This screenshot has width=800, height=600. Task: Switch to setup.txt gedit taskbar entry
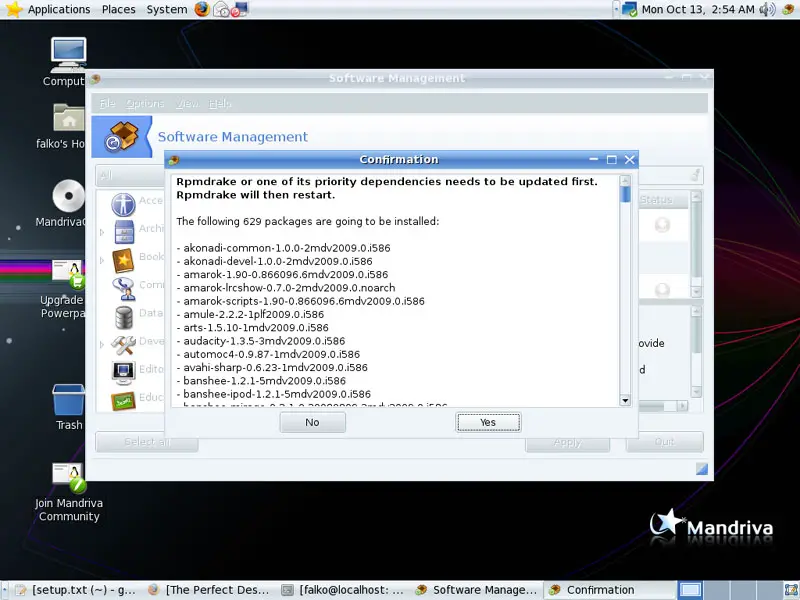[x=77, y=590]
